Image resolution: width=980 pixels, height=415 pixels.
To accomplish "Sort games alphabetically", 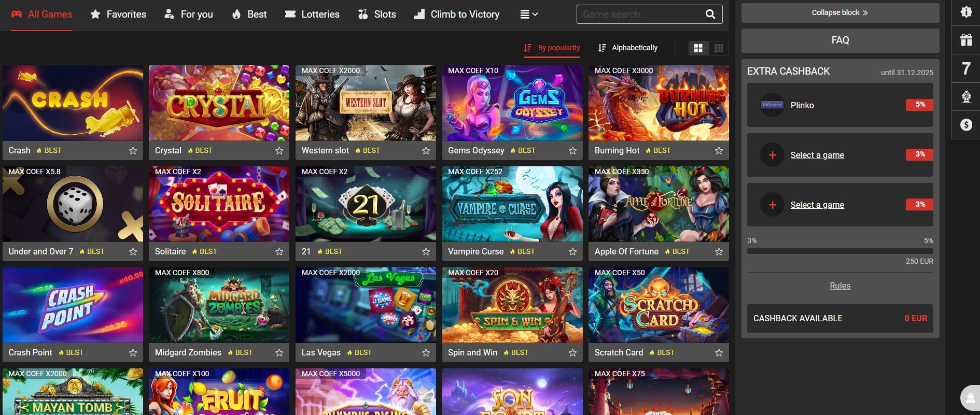I will click(628, 48).
